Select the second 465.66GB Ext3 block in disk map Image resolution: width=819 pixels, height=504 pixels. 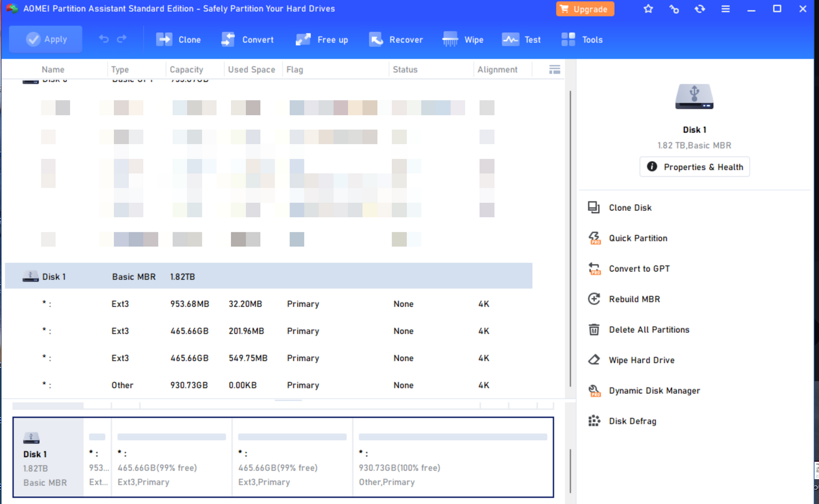[x=292, y=457]
